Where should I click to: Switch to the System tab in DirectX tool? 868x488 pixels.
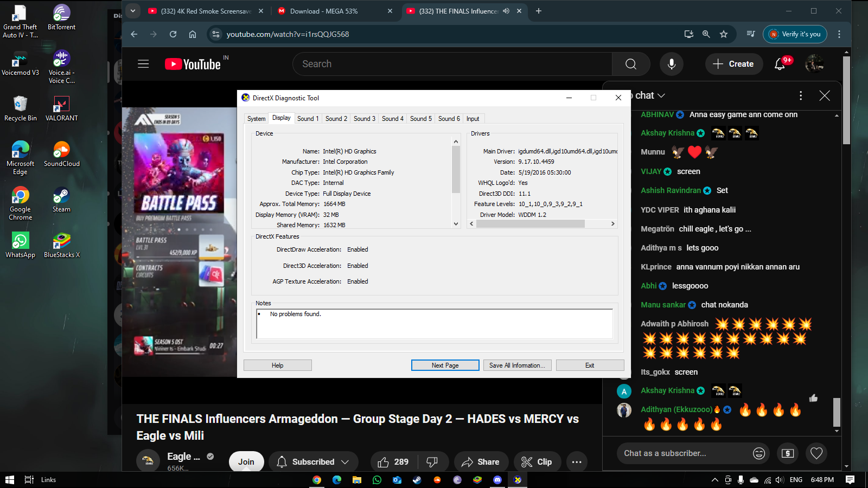(256, 119)
